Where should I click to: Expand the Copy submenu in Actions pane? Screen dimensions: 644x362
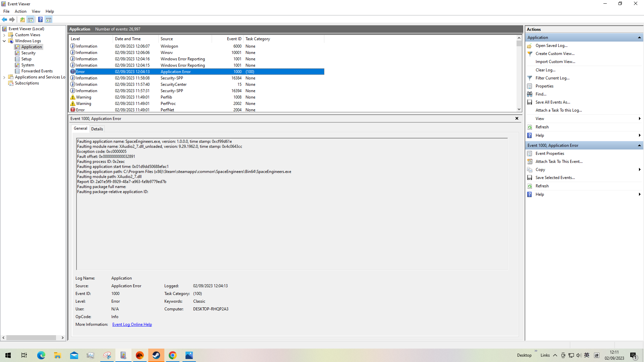[x=584, y=170]
